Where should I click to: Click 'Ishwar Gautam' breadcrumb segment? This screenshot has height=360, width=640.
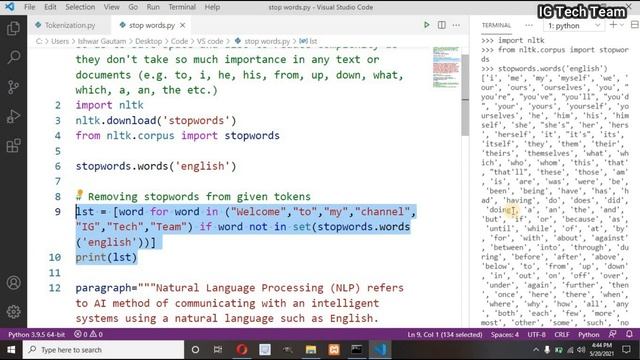[x=102, y=41]
